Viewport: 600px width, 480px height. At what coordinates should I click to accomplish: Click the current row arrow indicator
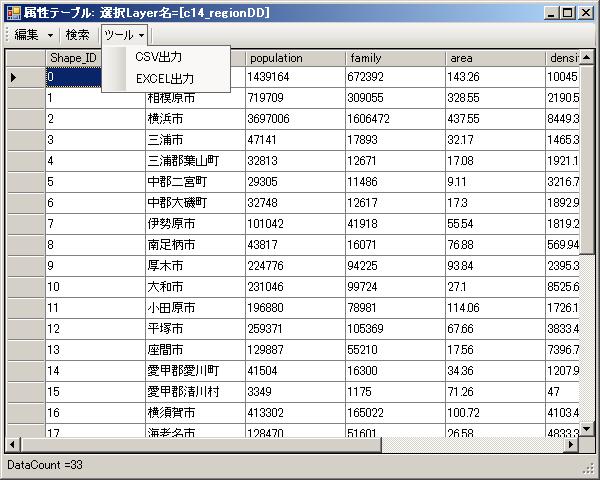(x=14, y=78)
